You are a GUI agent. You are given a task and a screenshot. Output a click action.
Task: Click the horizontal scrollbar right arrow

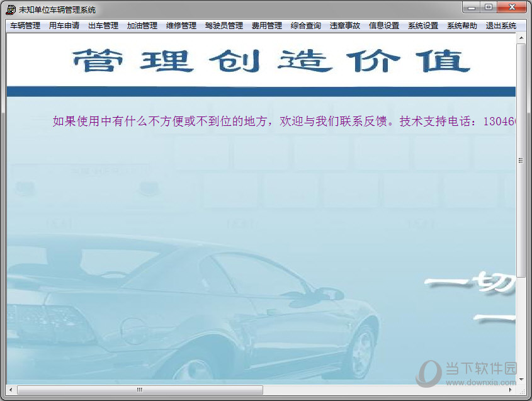[x=511, y=390]
